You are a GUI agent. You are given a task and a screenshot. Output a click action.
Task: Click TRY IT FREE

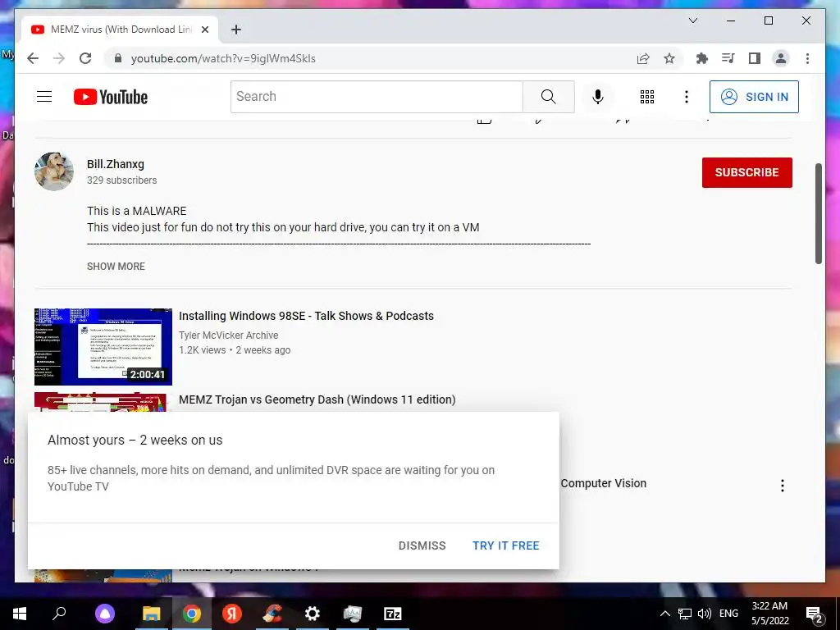[505, 546]
